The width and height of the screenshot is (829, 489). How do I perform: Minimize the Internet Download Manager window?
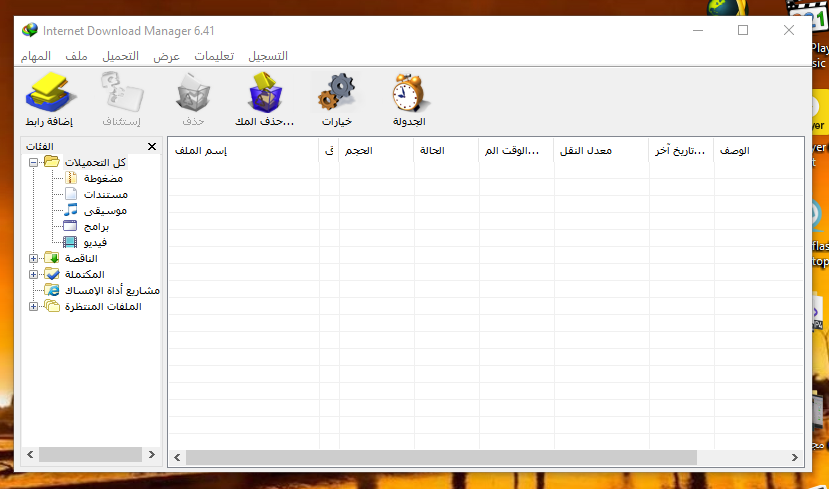click(x=698, y=30)
